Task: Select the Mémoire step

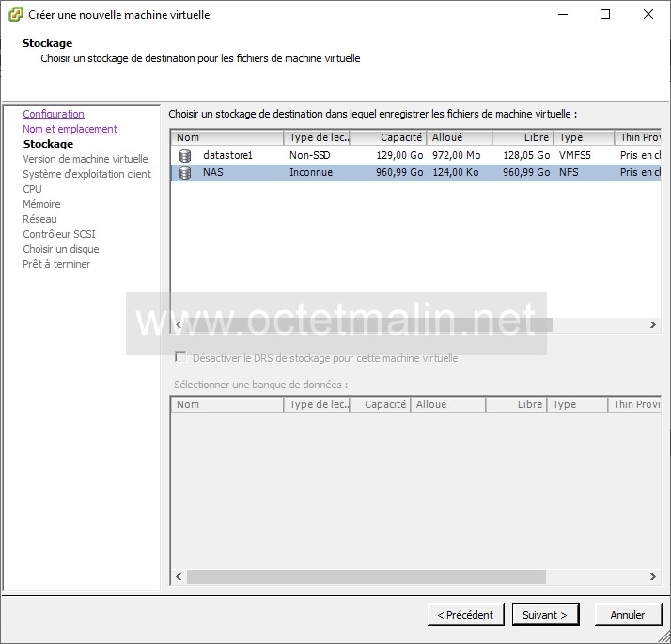Action: 41,204
